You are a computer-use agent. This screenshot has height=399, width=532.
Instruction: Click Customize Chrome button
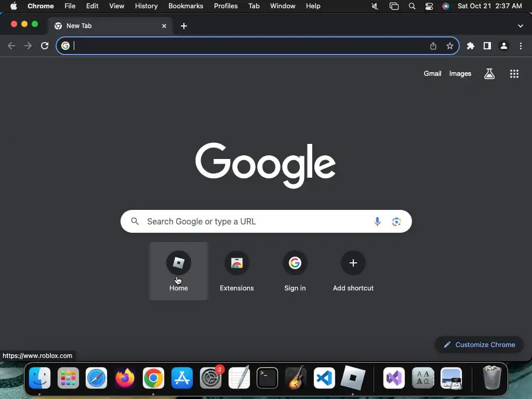(x=480, y=345)
